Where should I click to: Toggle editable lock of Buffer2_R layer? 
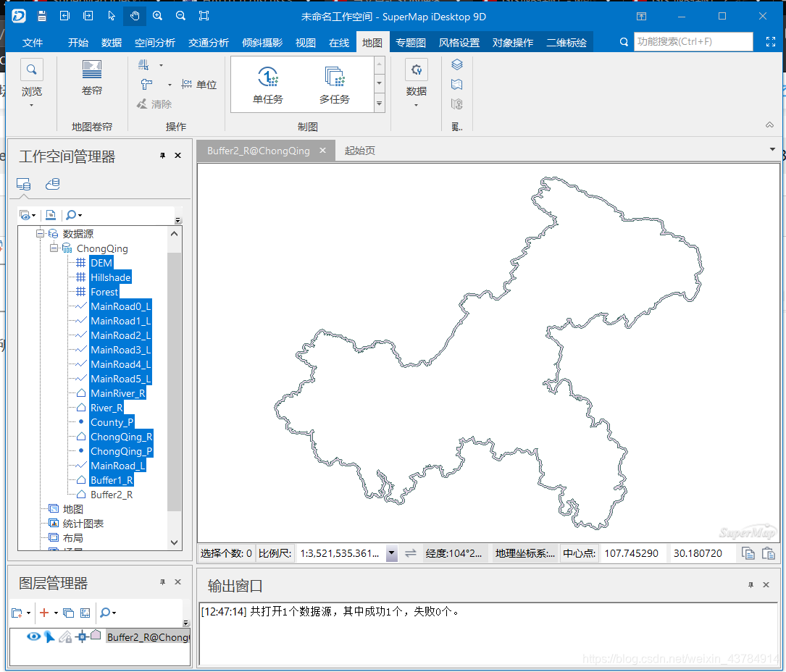point(65,637)
